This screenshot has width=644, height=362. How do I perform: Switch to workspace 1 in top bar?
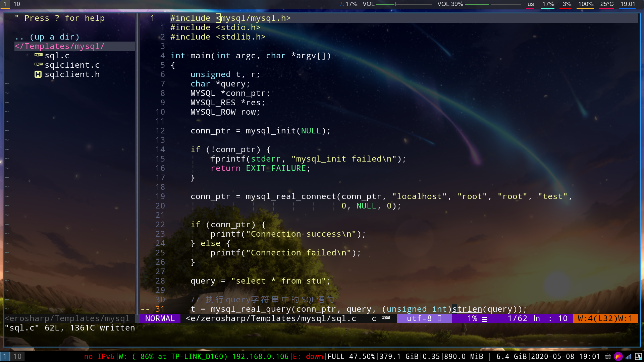click(5, 4)
